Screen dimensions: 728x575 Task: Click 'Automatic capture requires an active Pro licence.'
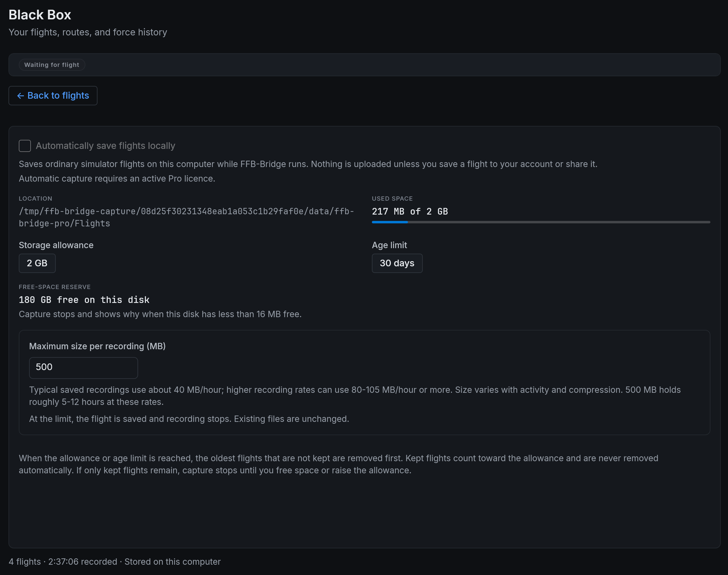tap(117, 179)
